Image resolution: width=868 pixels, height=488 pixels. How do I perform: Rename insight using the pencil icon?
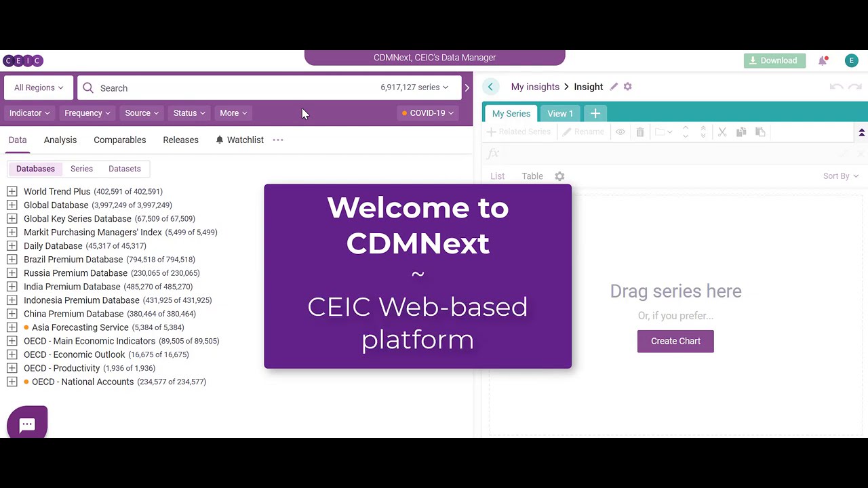point(614,87)
